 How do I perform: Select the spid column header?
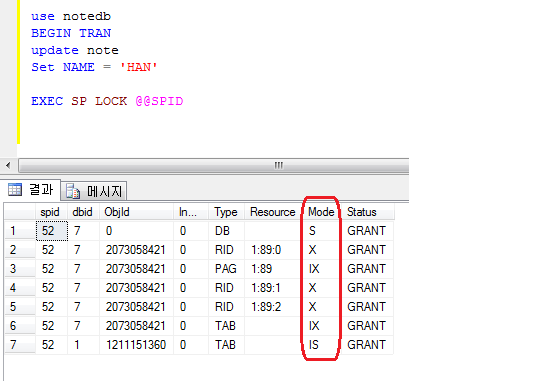point(52,212)
